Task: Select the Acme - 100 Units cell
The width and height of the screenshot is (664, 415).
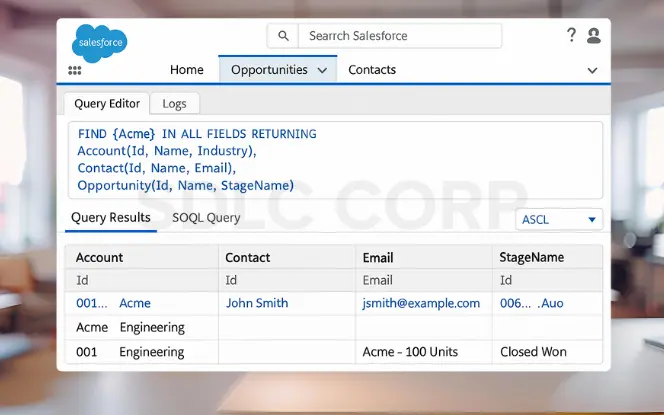Action: pyautogui.click(x=424, y=351)
